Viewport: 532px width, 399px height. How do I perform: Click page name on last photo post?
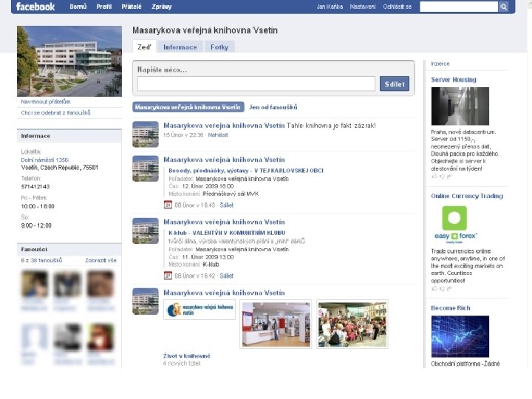pyautogui.click(x=224, y=293)
